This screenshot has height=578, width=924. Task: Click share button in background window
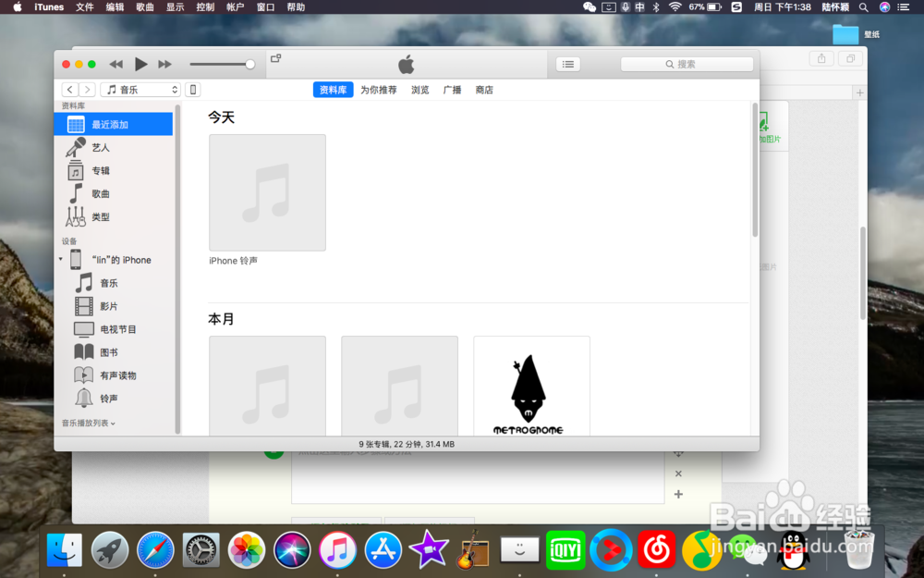pos(821,58)
